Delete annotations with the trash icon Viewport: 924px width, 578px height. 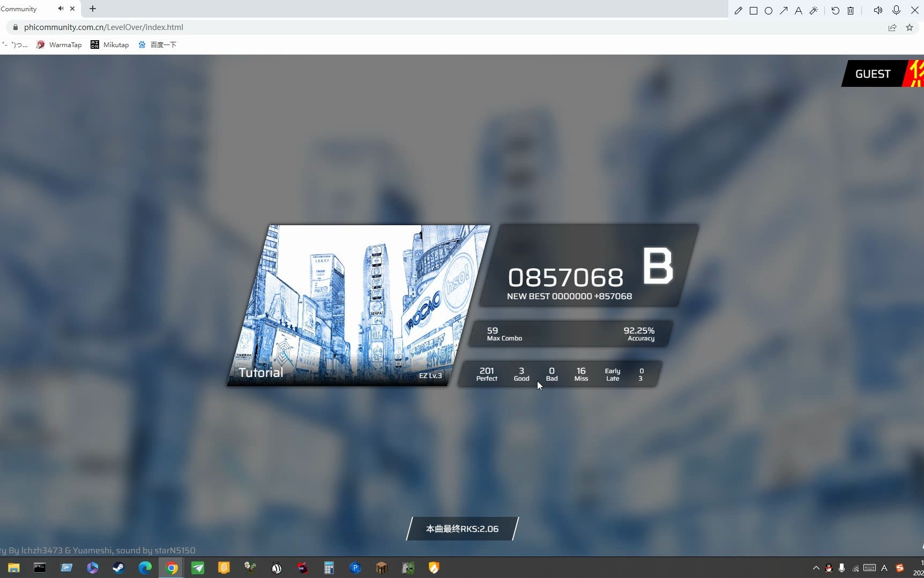(x=851, y=11)
